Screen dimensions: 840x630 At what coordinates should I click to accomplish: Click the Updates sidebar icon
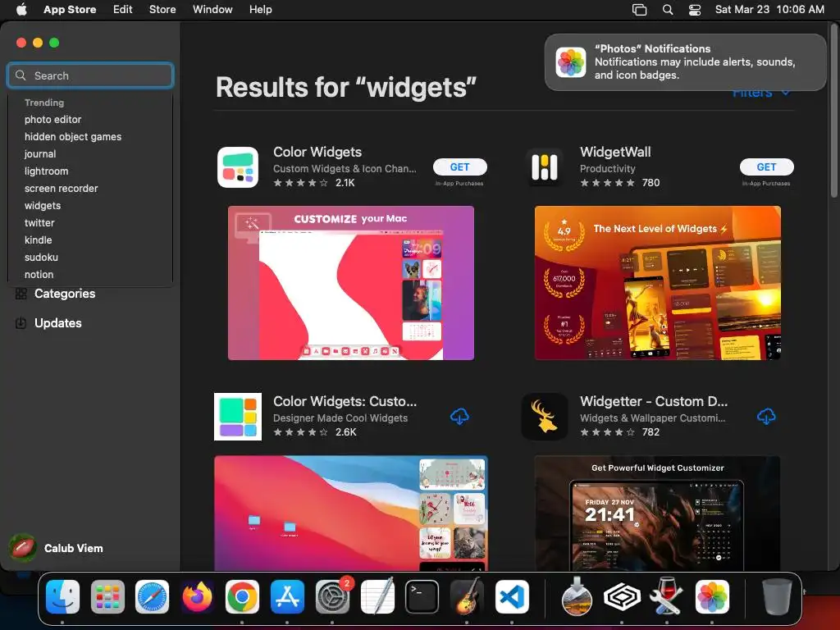(x=21, y=323)
